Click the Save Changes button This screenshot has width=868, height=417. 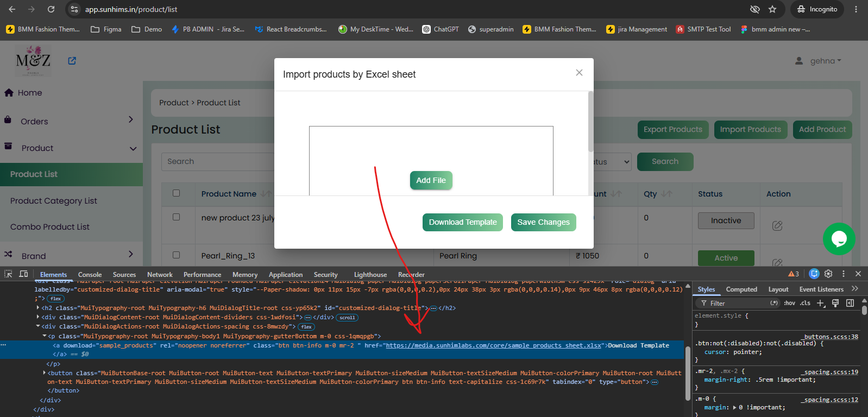click(x=543, y=222)
